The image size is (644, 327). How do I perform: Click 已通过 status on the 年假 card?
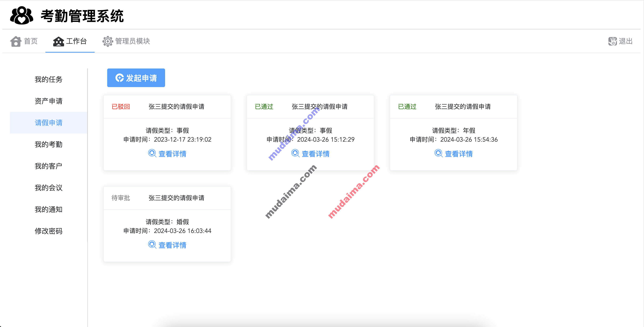[x=407, y=107]
